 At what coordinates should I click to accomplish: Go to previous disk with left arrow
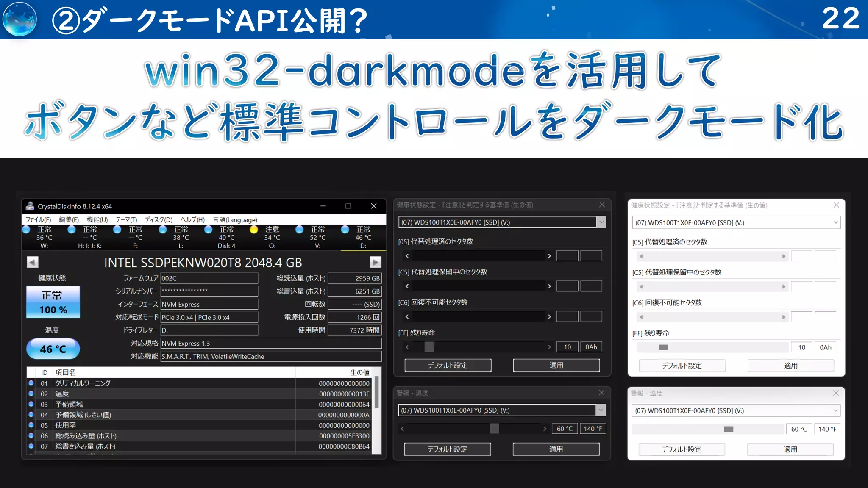33,262
